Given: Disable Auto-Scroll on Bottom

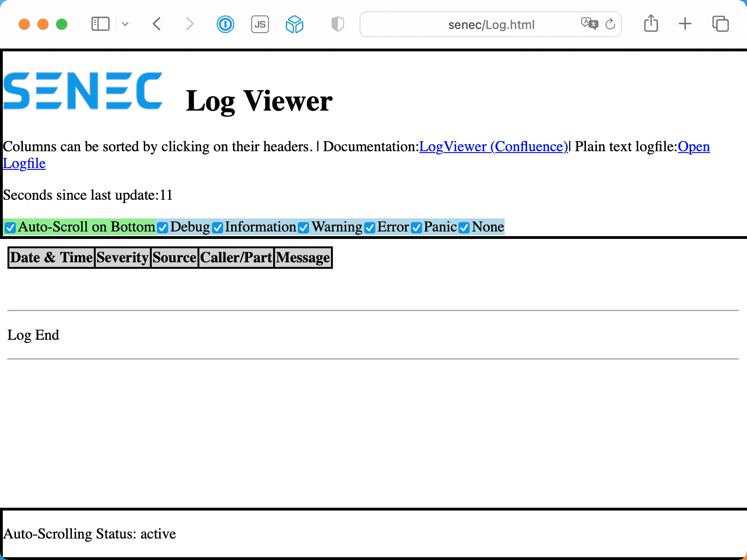Looking at the screenshot, I should [x=10, y=227].
